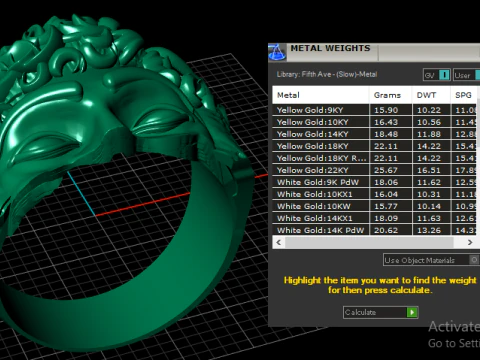Click the table's left scroll arrow
This screenshot has height=360, width=480.
[x=279, y=242]
